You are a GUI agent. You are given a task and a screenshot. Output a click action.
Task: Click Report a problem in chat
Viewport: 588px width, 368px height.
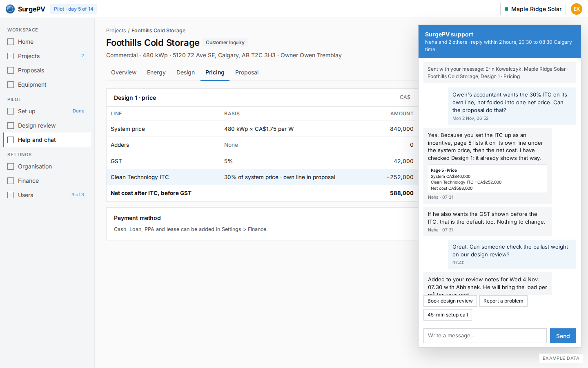tap(503, 301)
